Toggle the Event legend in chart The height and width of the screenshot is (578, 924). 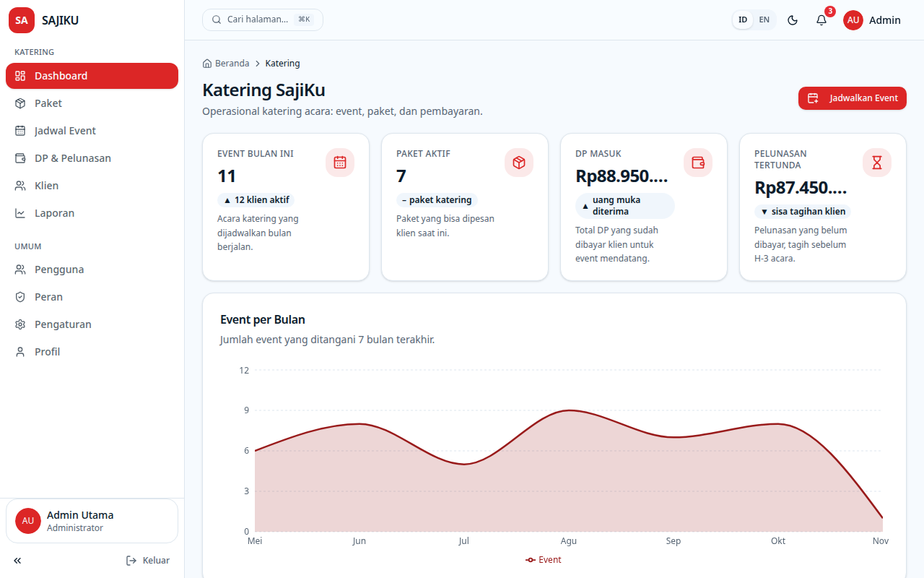[544, 560]
